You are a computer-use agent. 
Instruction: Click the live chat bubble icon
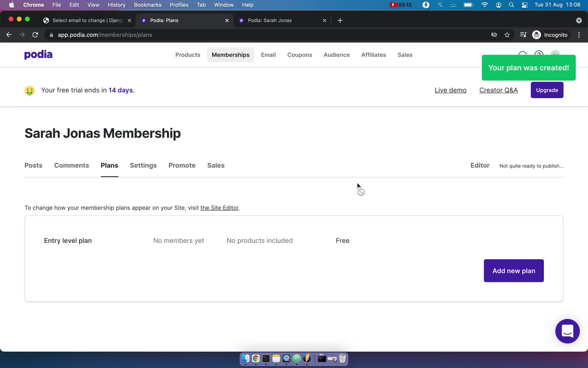[x=568, y=331]
